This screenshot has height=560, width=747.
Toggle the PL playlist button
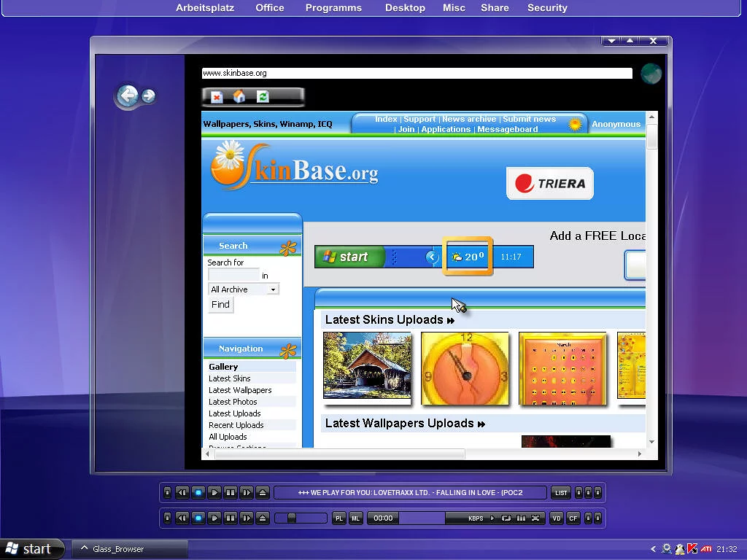[x=339, y=518]
